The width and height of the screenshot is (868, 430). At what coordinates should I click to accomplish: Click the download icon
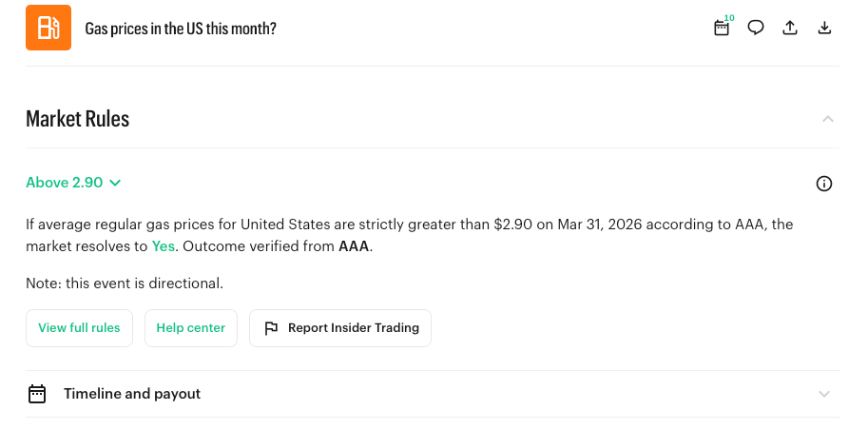click(824, 28)
